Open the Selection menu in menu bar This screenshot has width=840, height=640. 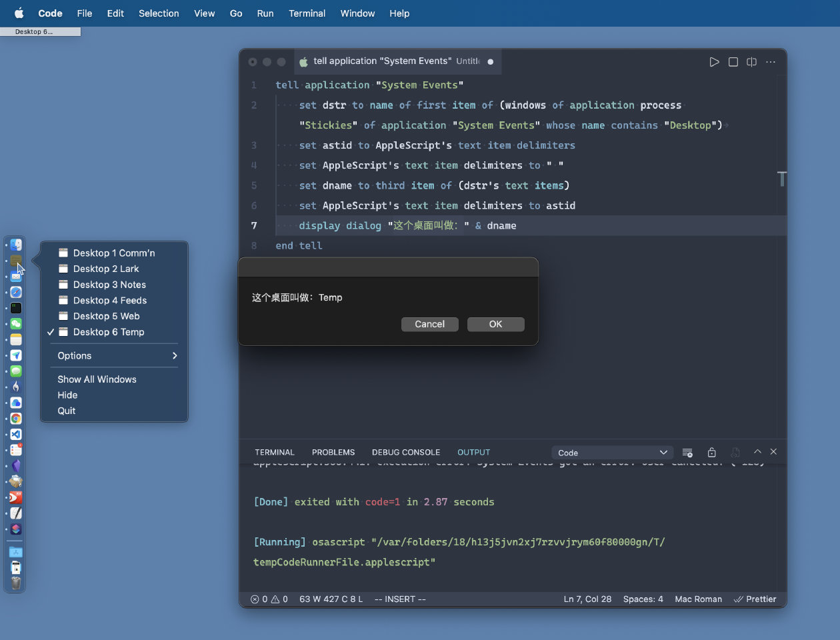coord(159,13)
